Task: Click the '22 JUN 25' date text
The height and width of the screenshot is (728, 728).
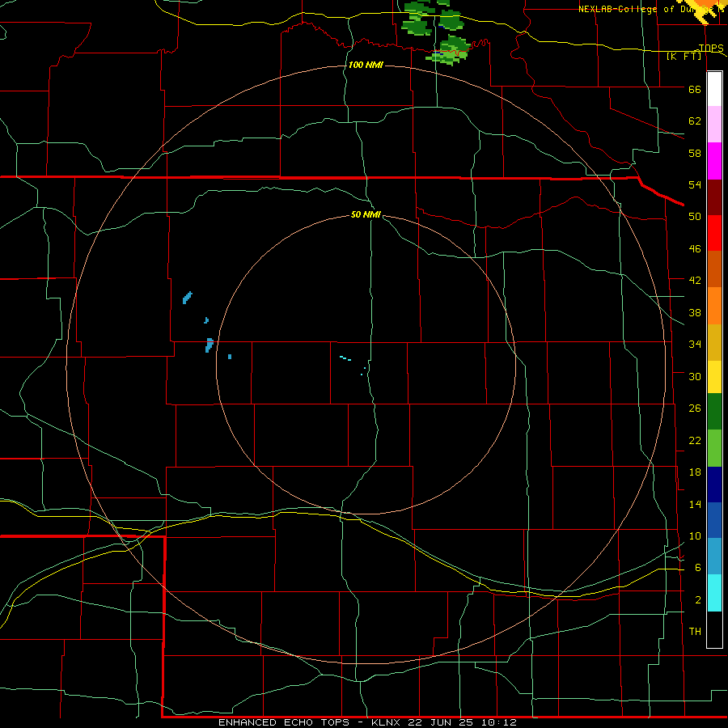Action: 440,722
